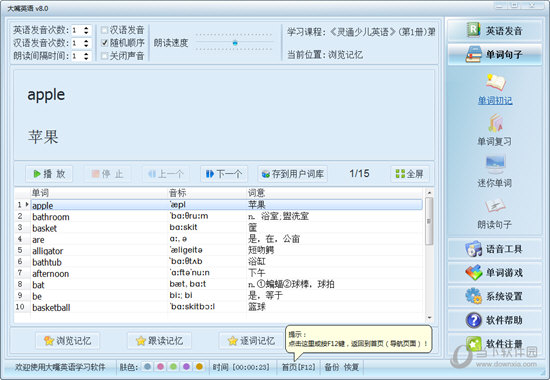Image resolution: width=550 pixels, height=380 pixels.
Task: Start 浏览记忆 browse memory mode
Action: coord(67,340)
